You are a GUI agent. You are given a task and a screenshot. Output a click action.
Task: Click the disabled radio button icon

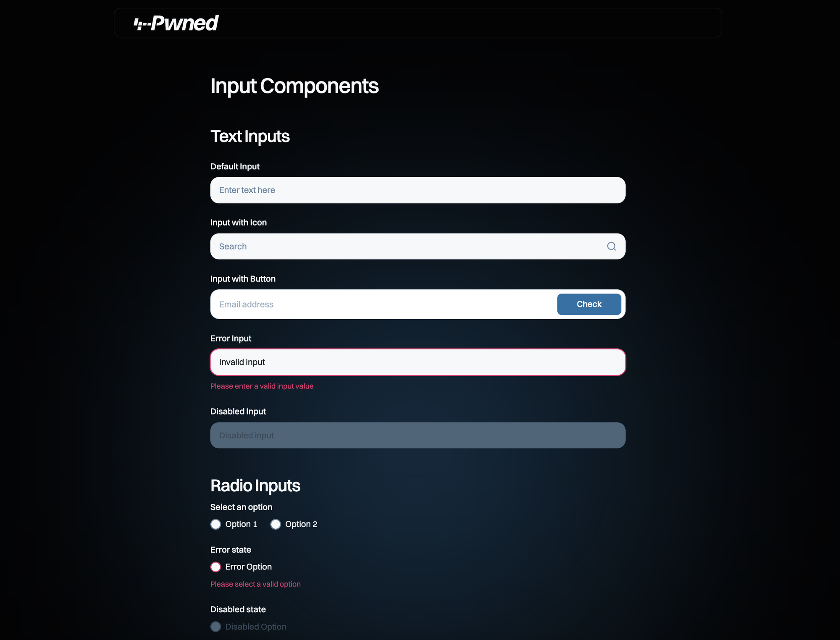216,626
